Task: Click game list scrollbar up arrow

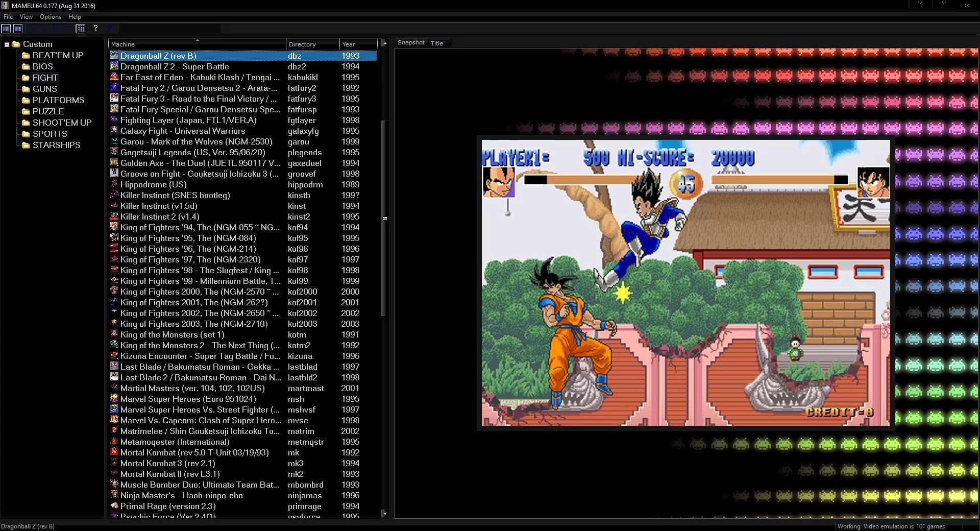Action: click(x=384, y=43)
